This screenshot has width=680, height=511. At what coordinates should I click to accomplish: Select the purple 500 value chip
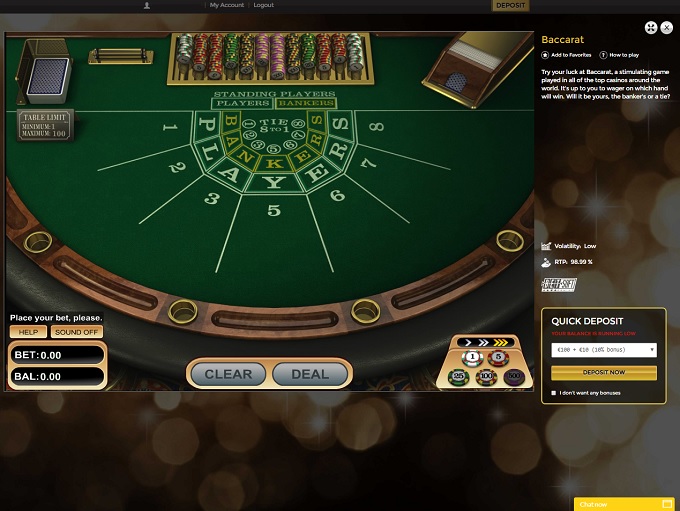click(x=514, y=377)
